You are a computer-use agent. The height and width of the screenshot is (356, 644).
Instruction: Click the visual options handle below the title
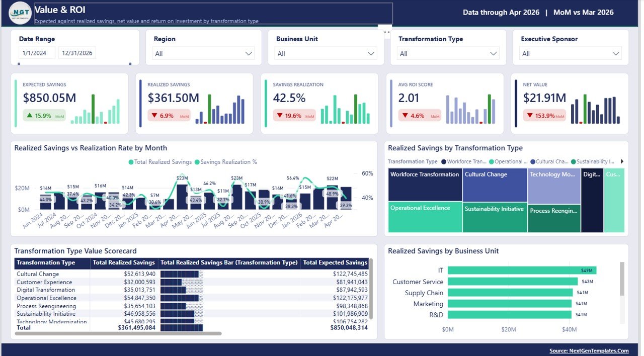pos(386,31)
